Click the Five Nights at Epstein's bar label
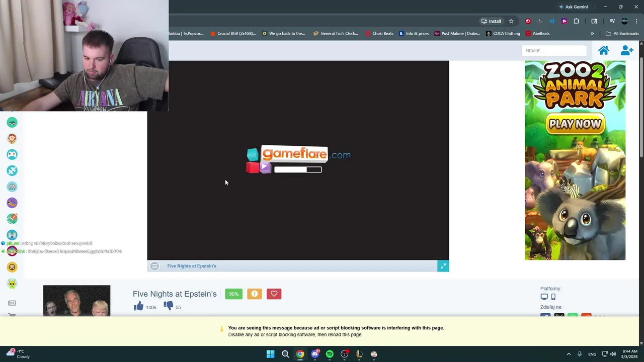This screenshot has height=362, width=644. pyautogui.click(x=192, y=266)
